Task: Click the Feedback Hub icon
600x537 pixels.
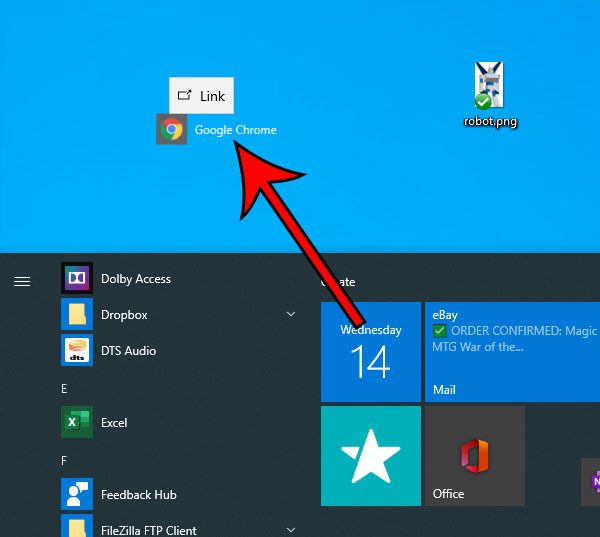Action: tap(77, 494)
